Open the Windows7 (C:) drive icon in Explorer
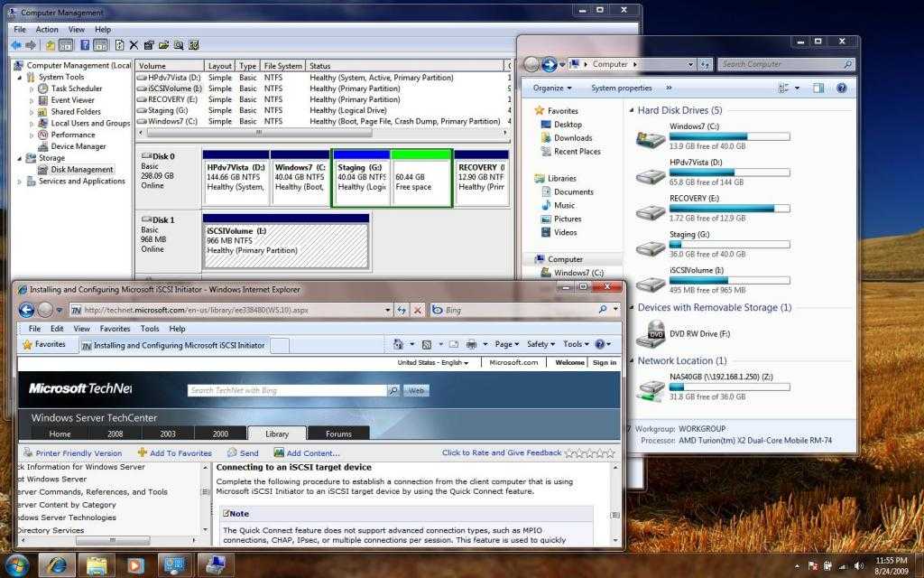Image resolution: width=924 pixels, height=578 pixels. 650,138
